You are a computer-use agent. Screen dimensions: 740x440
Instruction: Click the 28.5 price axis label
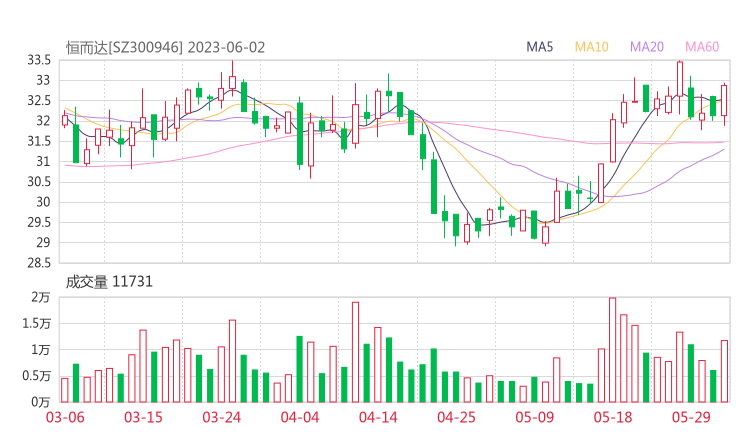[x=39, y=262]
